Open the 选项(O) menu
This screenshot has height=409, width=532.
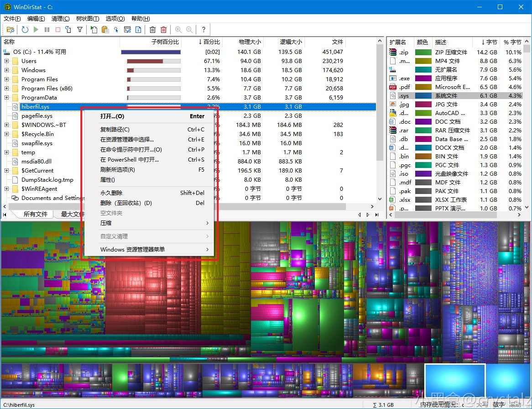coord(115,19)
